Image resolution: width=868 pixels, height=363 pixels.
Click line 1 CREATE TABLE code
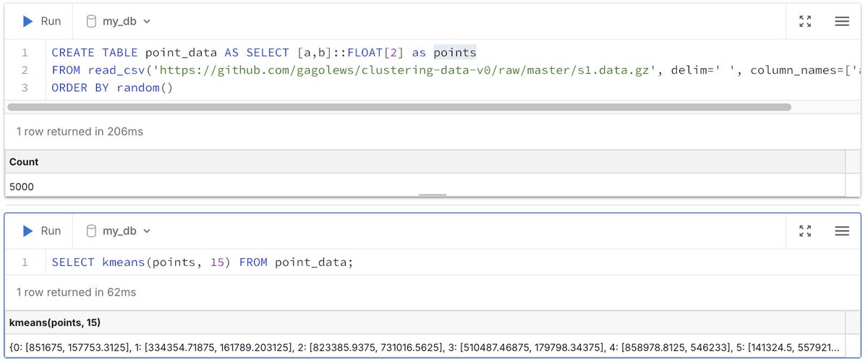pyautogui.click(x=264, y=53)
